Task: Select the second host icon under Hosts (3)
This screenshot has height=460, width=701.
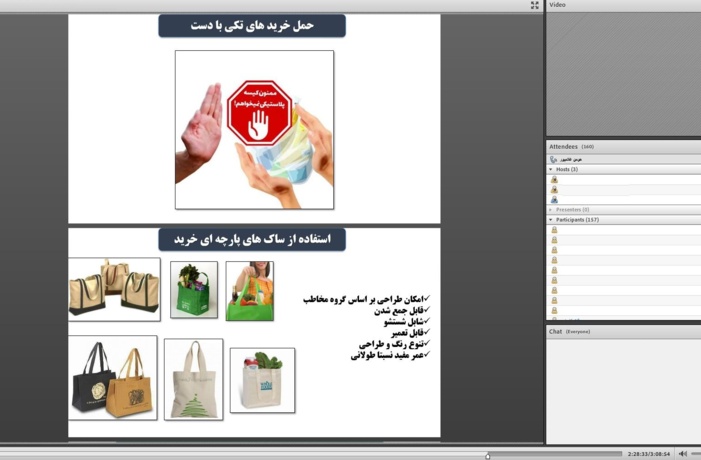Action: (554, 190)
